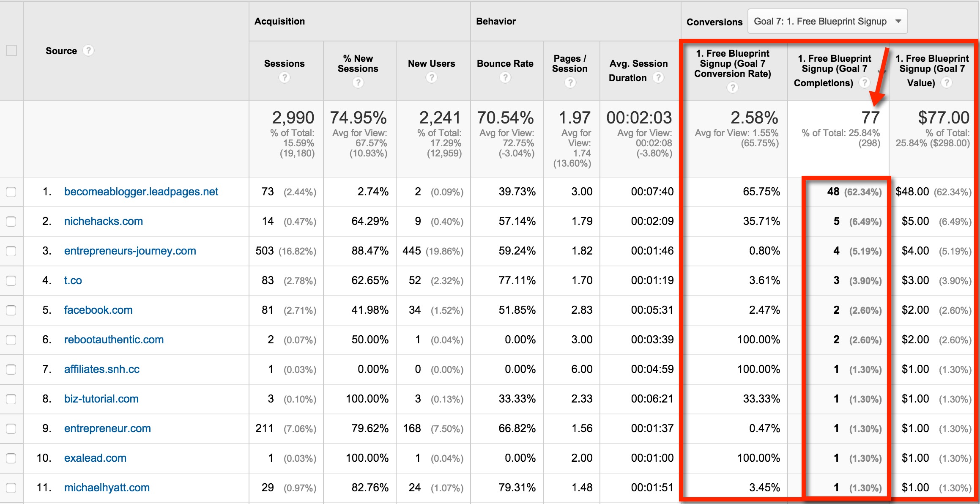Image resolution: width=980 pixels, height=504 pixels.
Task: Click overall conversion rate 2.58%
Action: pyautogui.click(x=755, y=118)
